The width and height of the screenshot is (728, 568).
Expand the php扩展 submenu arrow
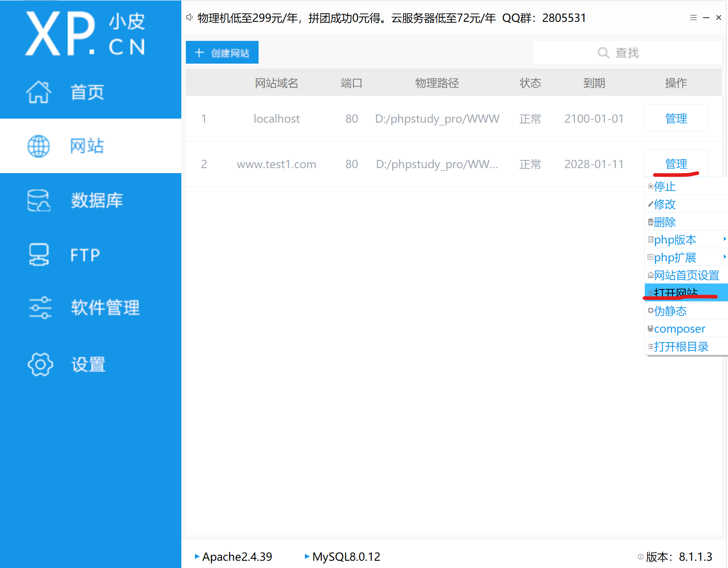(724, 257)
